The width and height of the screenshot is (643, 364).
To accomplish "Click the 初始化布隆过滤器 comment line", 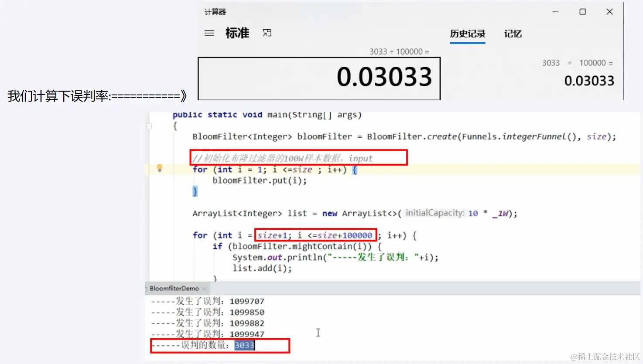I will 283,158.
